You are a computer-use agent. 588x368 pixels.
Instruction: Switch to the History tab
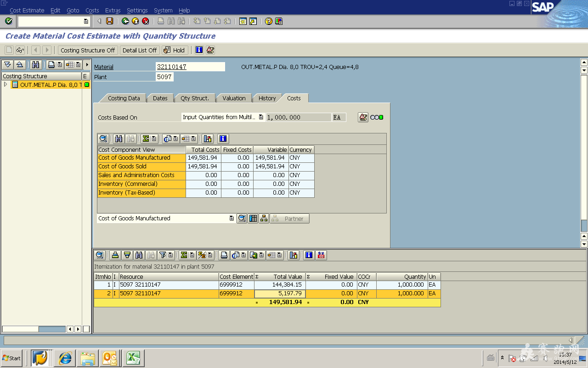[x=267, y=98]
